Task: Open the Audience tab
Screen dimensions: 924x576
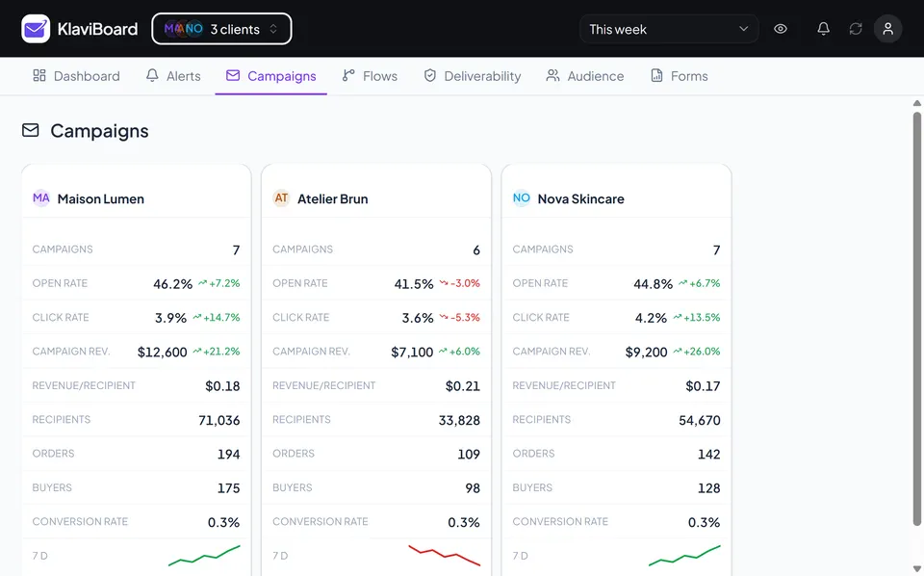Action: (584, 76)
